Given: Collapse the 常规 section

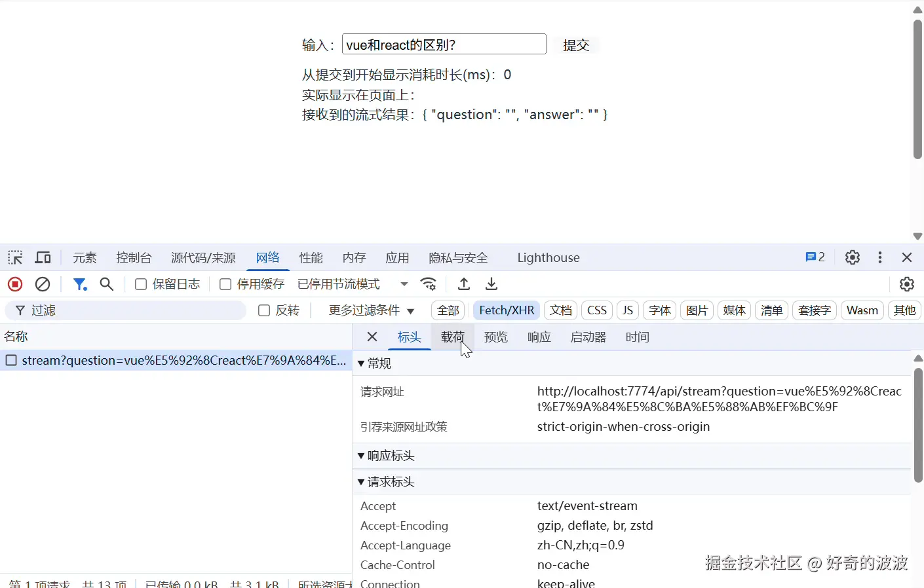Looking at the screenshot, I should pyautogui.click(x=375, y=363).
